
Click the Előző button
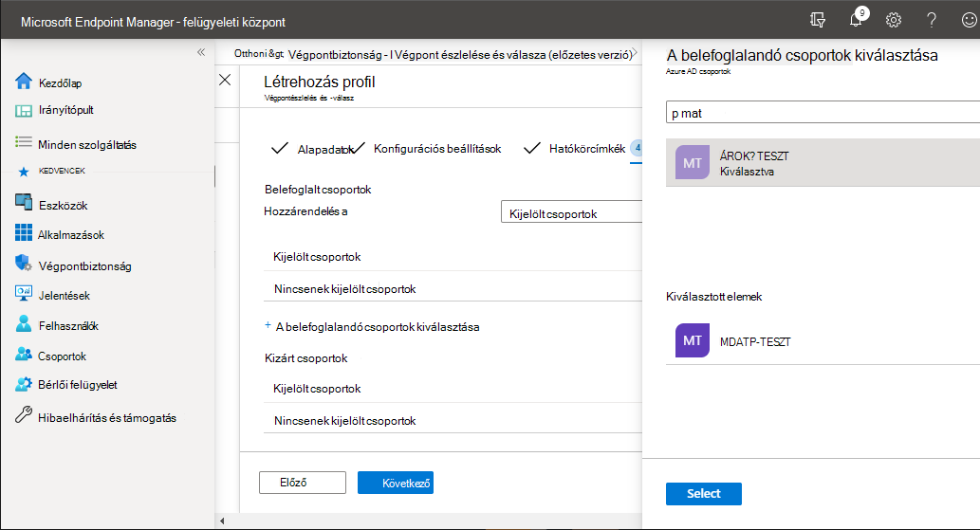coord(303,483)
